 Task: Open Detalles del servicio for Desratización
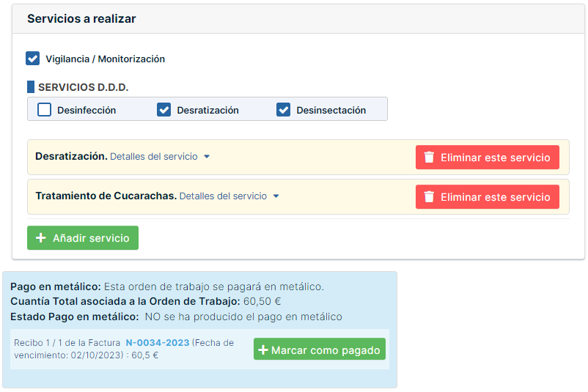pos(154,157)
